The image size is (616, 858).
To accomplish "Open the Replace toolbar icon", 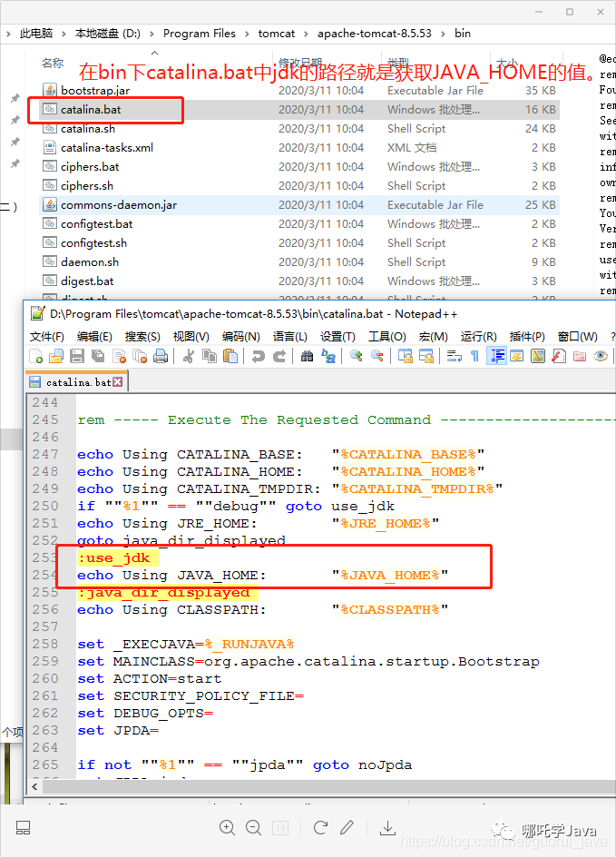I will (x=328, y=356).
